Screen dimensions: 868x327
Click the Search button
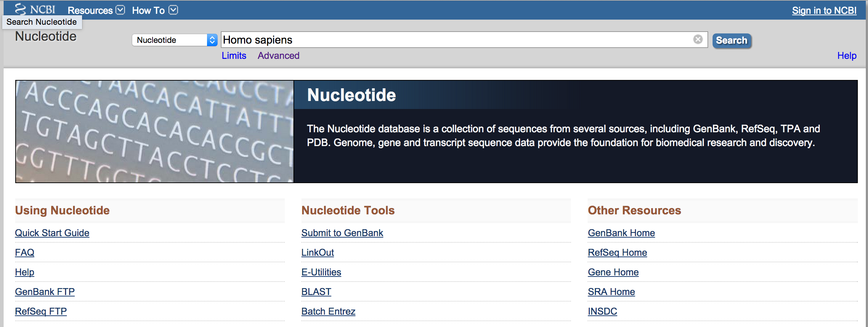click(731, 40)
